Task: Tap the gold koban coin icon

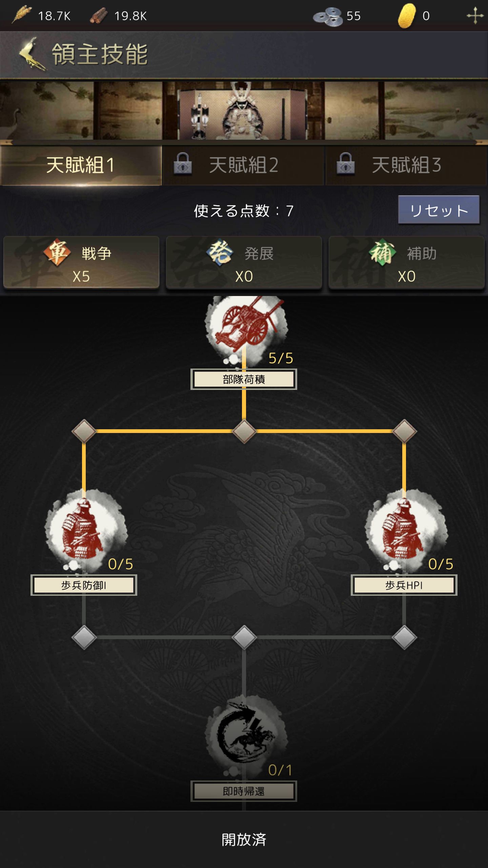Action: (x=406, y=16)
